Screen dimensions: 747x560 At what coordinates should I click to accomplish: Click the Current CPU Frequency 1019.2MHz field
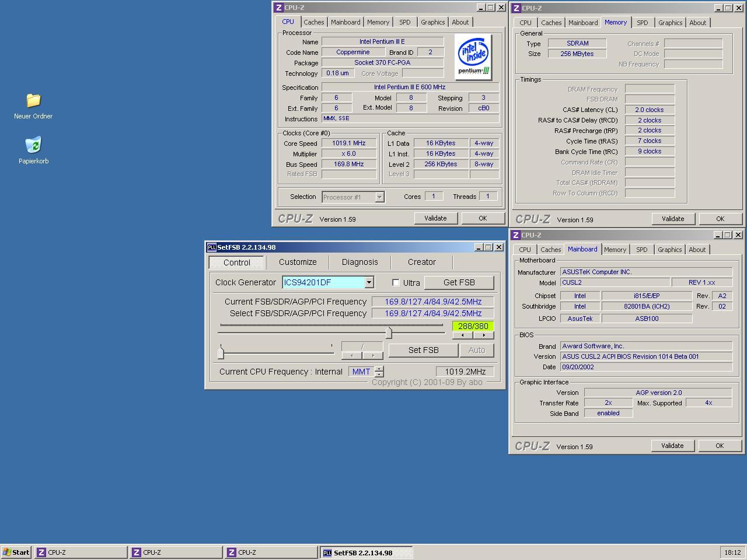[x=465, y=372]
